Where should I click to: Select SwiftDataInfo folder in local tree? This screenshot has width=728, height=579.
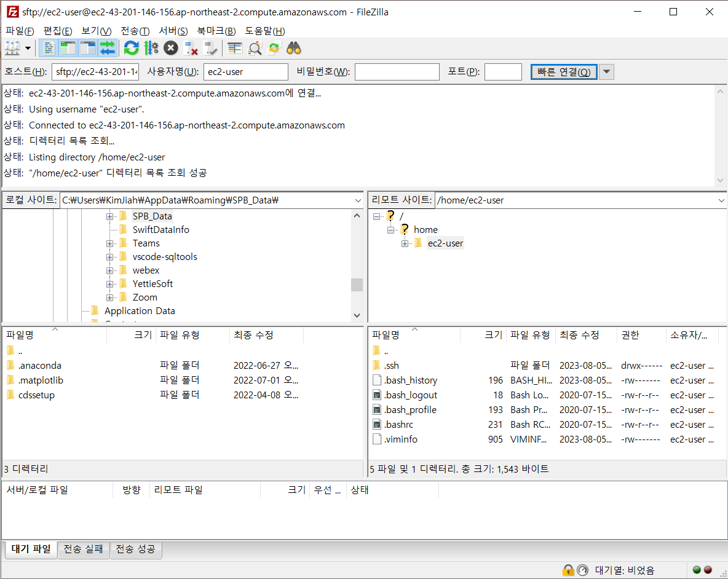[160, 230]
